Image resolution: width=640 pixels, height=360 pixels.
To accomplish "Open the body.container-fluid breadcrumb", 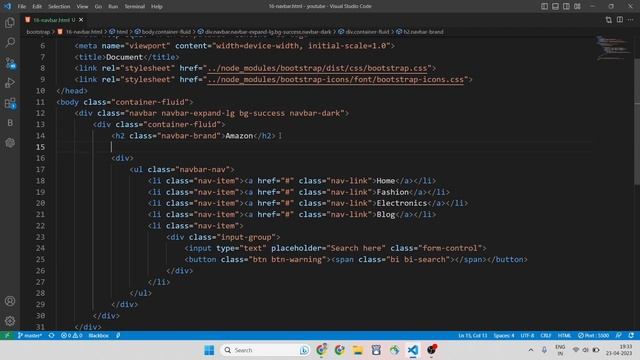I will point(167,32).
